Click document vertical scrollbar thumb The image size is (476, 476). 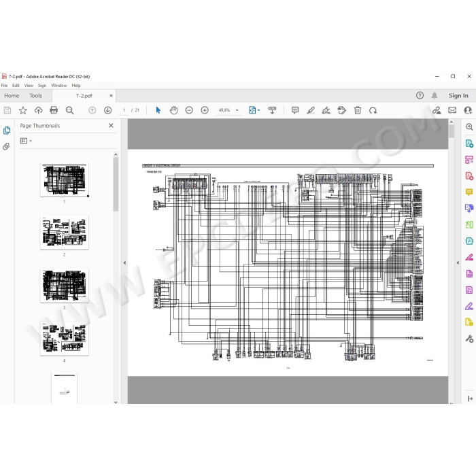pos(451,131)
